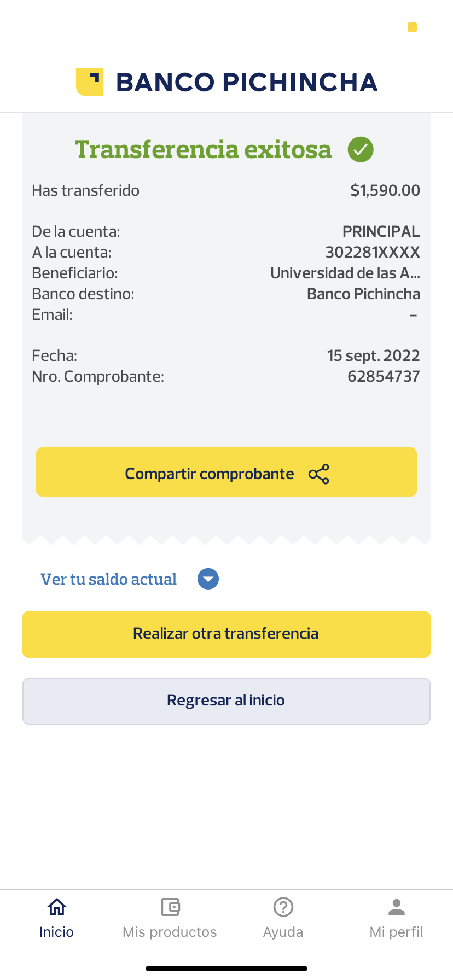This screenshot has height=980, width=453.
Task: Tap the receipt number 62854737
Action: pyautogui.click(x=384, y=376)
